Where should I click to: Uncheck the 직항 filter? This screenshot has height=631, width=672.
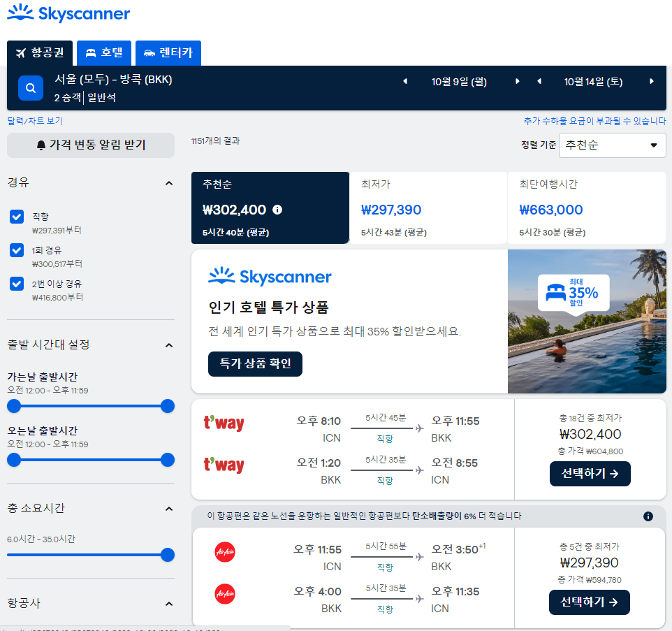click(x=16, y=217)
